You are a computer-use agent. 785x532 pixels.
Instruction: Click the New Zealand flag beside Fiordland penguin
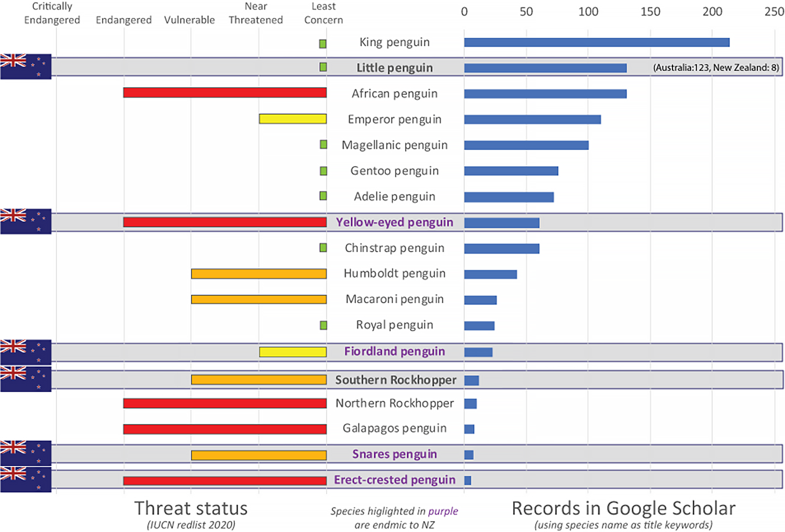(x=26, y=352)
